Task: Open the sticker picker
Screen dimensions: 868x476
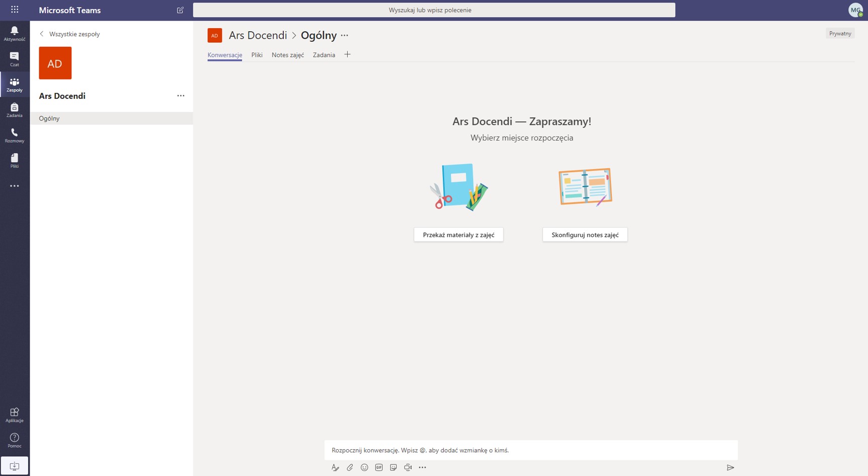Action: (x=393, y=467)
